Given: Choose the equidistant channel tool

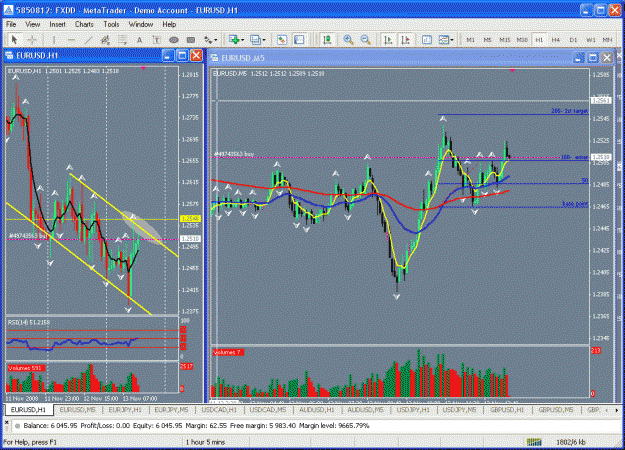Looking at the screenshot, I should 105,39.
